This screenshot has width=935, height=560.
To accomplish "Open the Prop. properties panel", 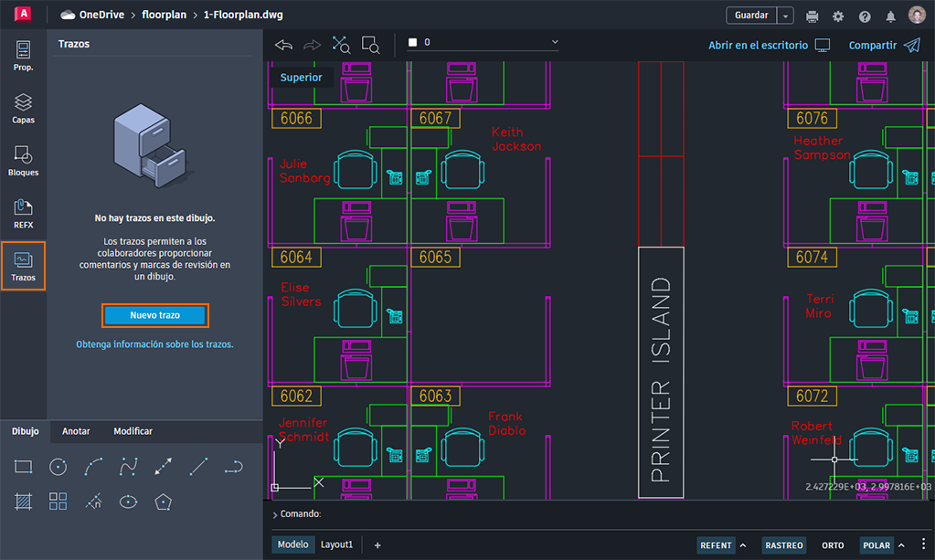I will (23, 56).
